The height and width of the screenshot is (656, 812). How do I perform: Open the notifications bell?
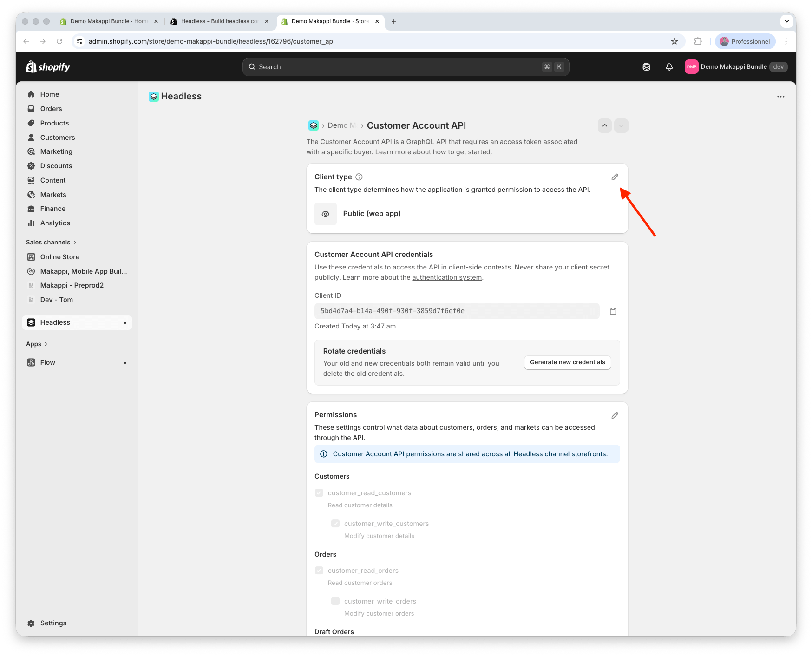click(x=669, y=67)
